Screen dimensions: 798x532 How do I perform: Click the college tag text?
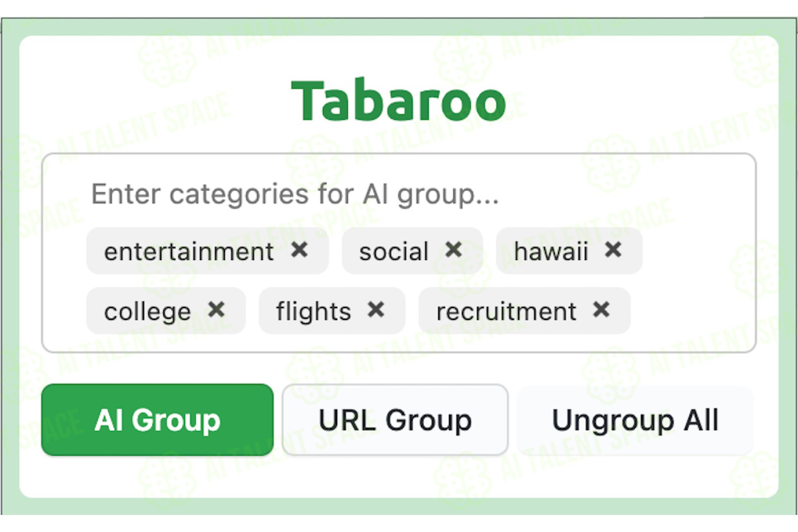(147, 311)
